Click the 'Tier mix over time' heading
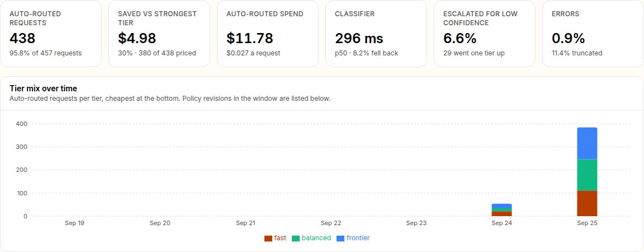The height and width of the screenshot is (252, 644). coord(43,88)
